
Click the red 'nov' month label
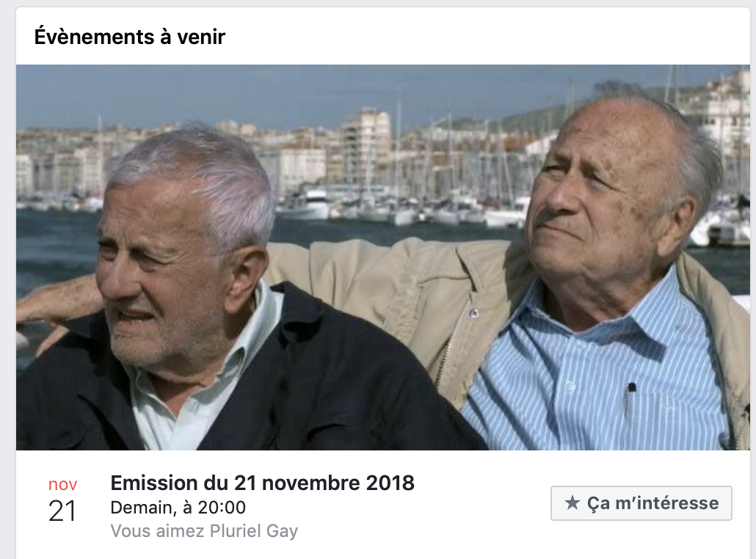point(62,484)
